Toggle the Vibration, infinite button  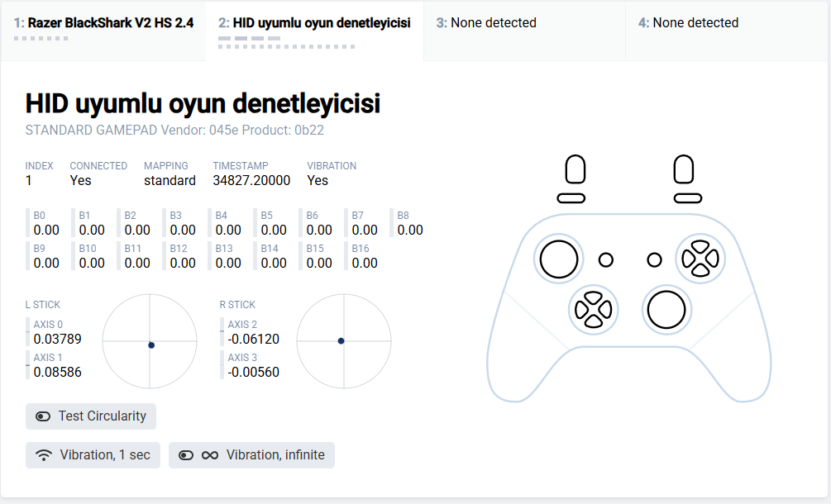(251, 454)
